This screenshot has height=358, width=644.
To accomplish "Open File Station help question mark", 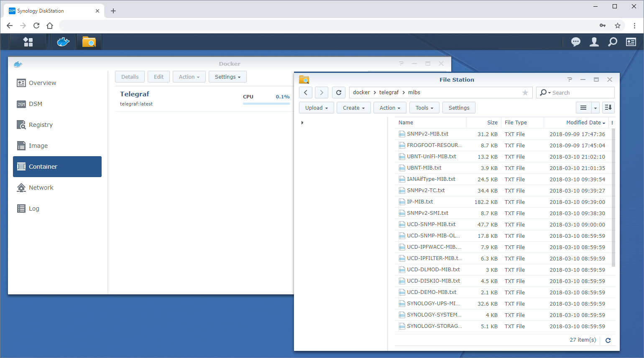I will [570, 80].
